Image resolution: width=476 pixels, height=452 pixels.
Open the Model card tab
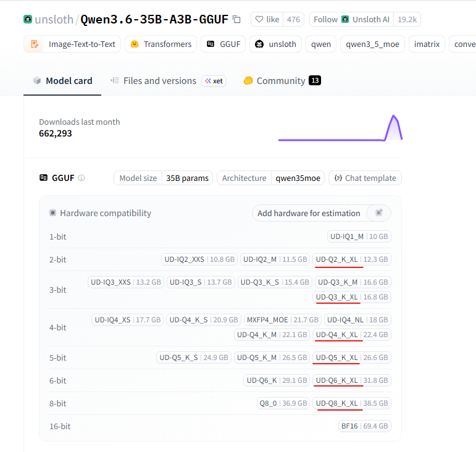click(x=62, y=81)
